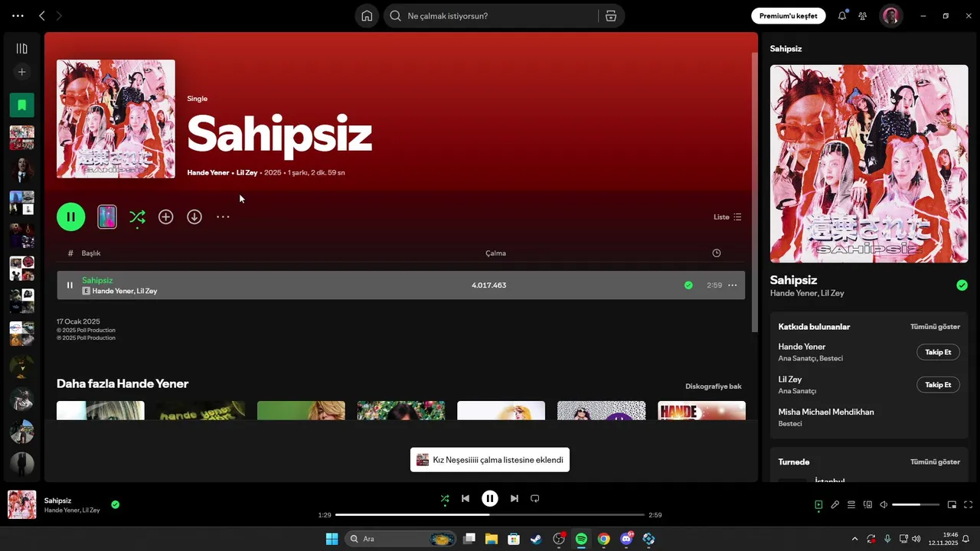The image size is (980, 551).
Task: Follow Lil Zey with Takip Et
Action: (x=938, y=385)
